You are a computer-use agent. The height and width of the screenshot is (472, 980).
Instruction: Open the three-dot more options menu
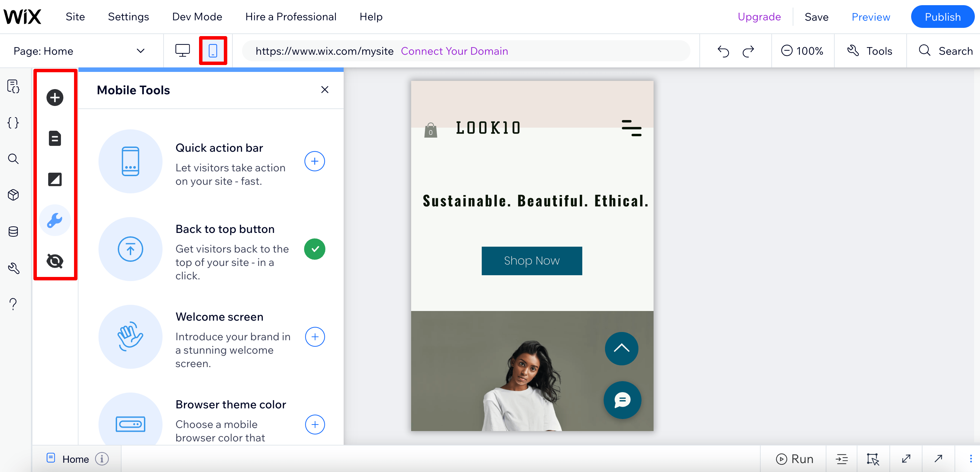click(970, 459)
